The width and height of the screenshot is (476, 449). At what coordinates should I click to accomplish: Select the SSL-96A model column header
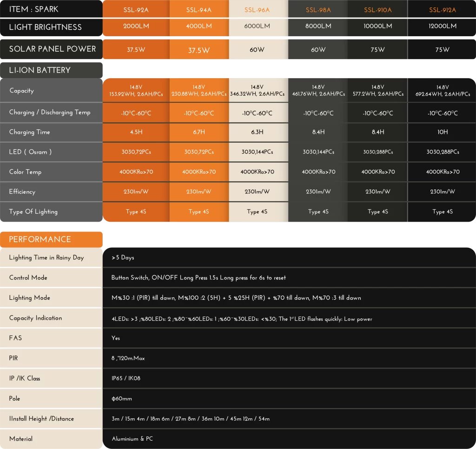[257, 10]
